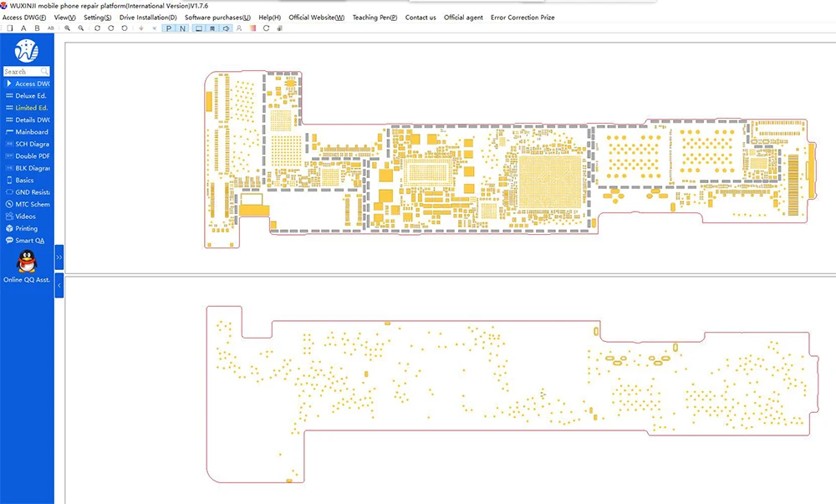Viewport: 836px width, 504px height.
Task: Toggle the speaker sound toolbar button
Action: (x=226, y=28)
